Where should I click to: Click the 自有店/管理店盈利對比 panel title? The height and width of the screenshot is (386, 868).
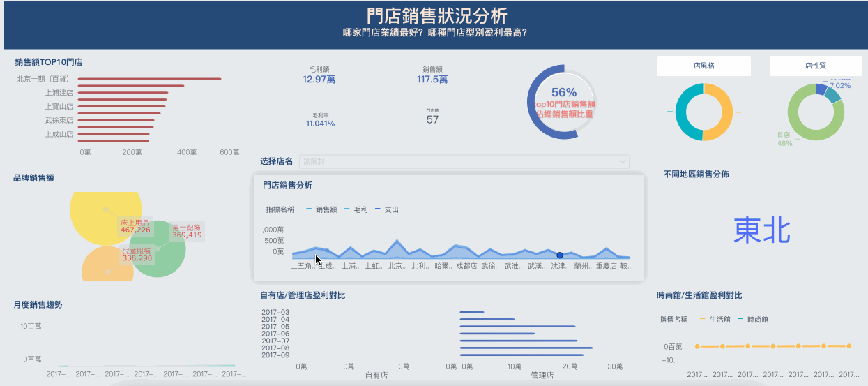pos(303,295)
